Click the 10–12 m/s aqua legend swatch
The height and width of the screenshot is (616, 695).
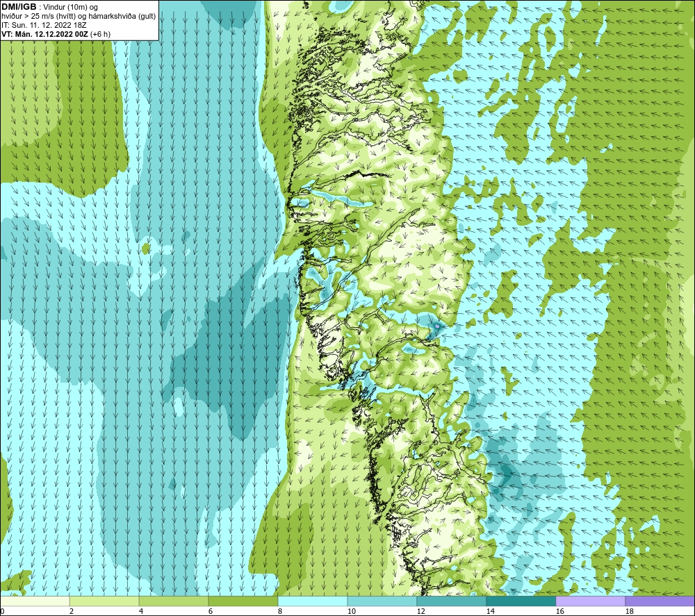point(382,601)
